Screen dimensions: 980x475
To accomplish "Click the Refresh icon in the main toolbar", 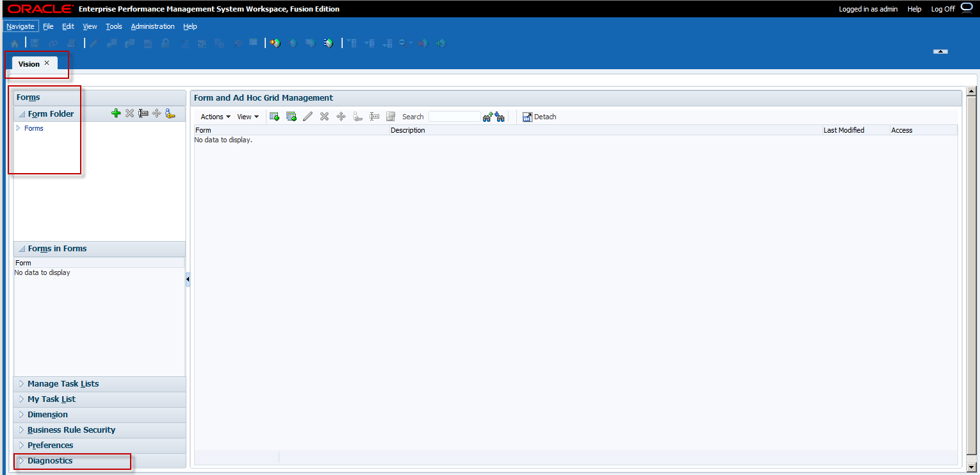I will [x=53, y=44].
